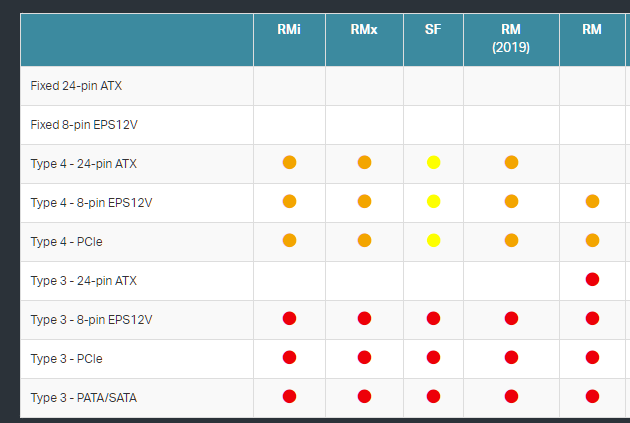The width and height of the screenshot is (630, 423).
Task: Click the red dot for SF Type 3 PCIe
Action: pyautogui.click(x=434, y=358)
